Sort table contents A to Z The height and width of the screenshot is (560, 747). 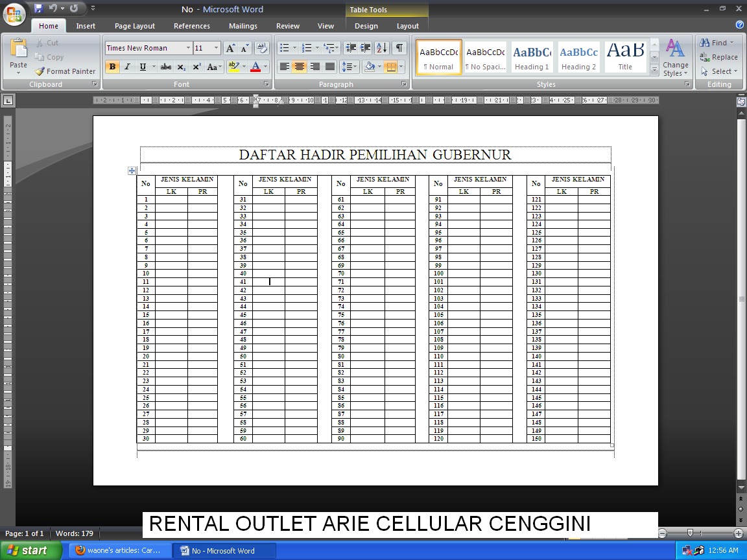click(x=382, y=48)
